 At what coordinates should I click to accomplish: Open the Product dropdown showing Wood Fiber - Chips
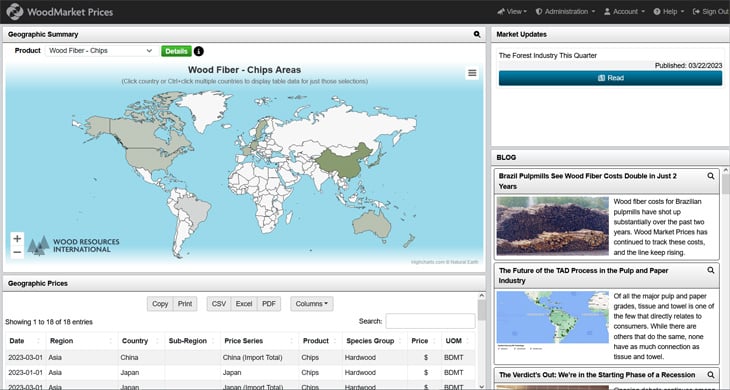point(101,51)
